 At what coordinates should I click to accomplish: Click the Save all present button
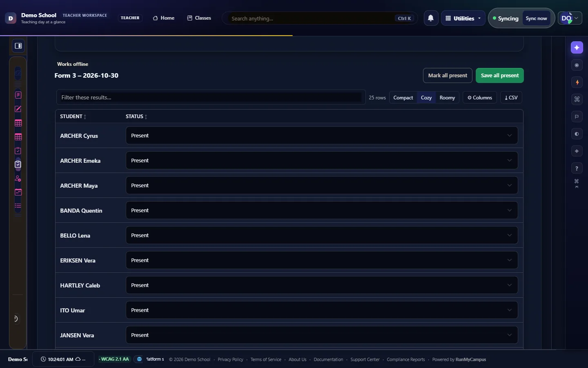500,76
